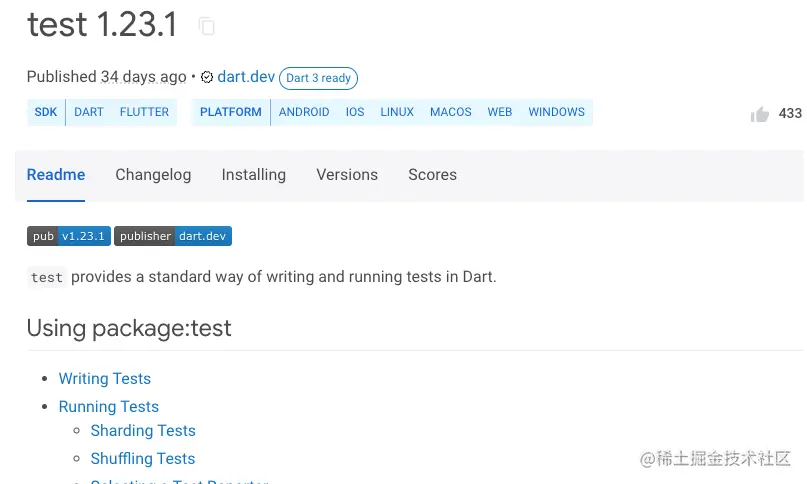The image size is (807, 484).
Task: Filter by the WINDOWS platform tag
Action: coord(556,112)
